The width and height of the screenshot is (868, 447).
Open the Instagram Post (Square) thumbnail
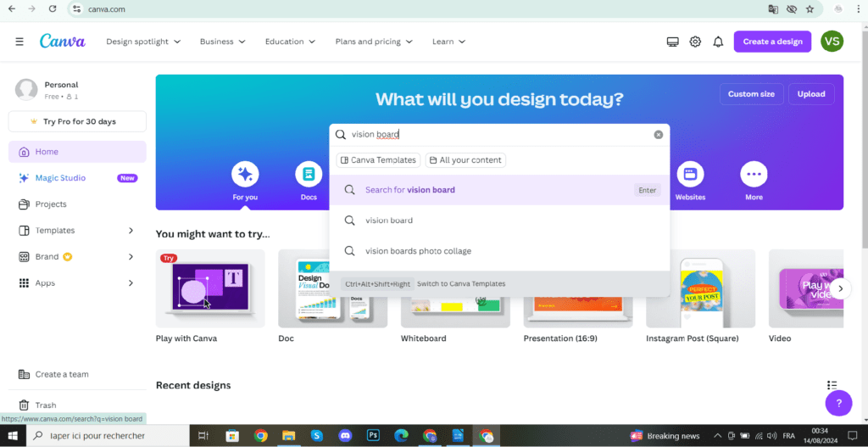701,288
